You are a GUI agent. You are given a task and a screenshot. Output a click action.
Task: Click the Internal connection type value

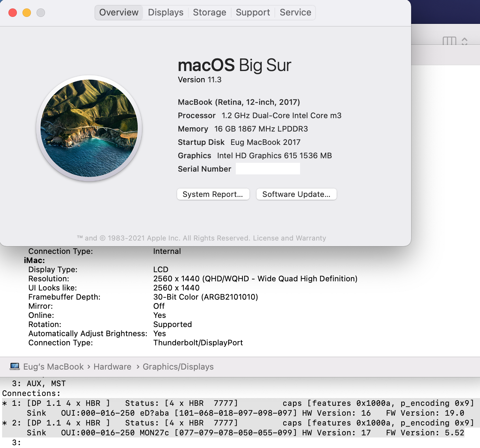(167, 251)
